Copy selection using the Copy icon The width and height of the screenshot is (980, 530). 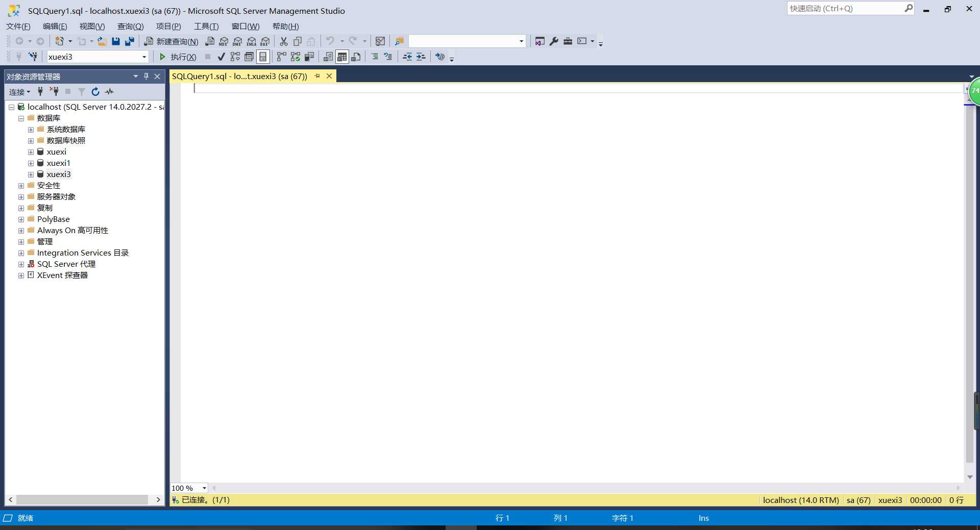click(298, 41)
